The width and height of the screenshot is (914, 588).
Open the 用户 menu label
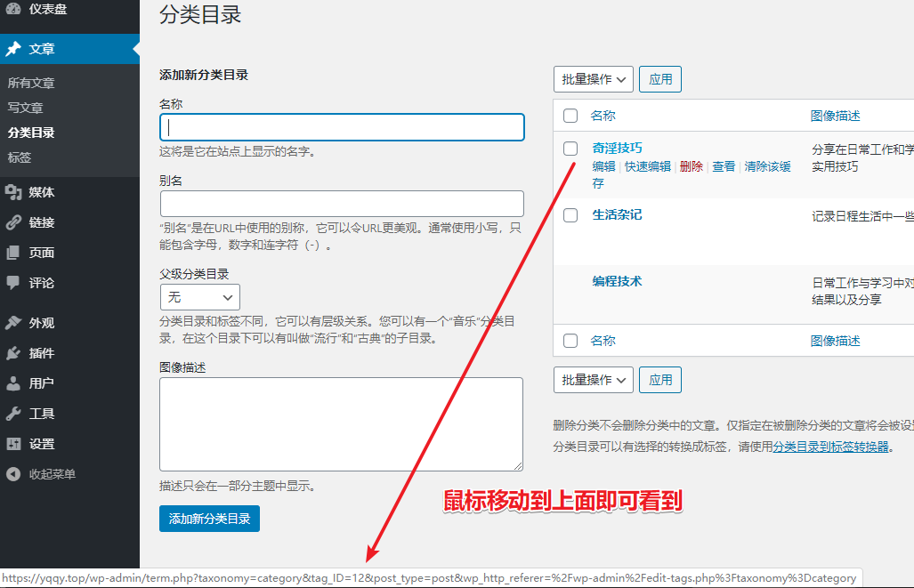click(42, 383)
